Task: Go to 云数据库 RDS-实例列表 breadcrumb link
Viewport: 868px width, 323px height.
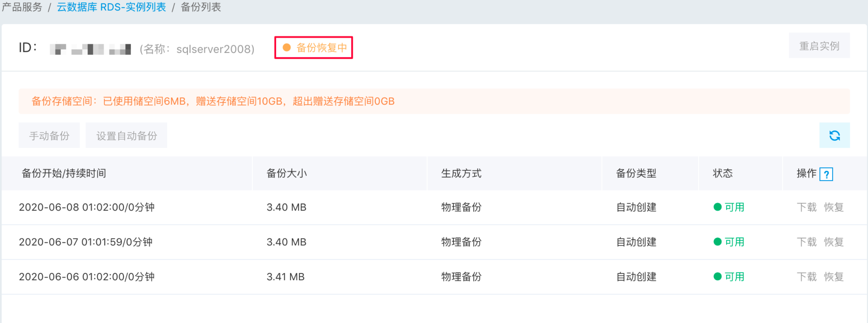Action: coord(111,7)
